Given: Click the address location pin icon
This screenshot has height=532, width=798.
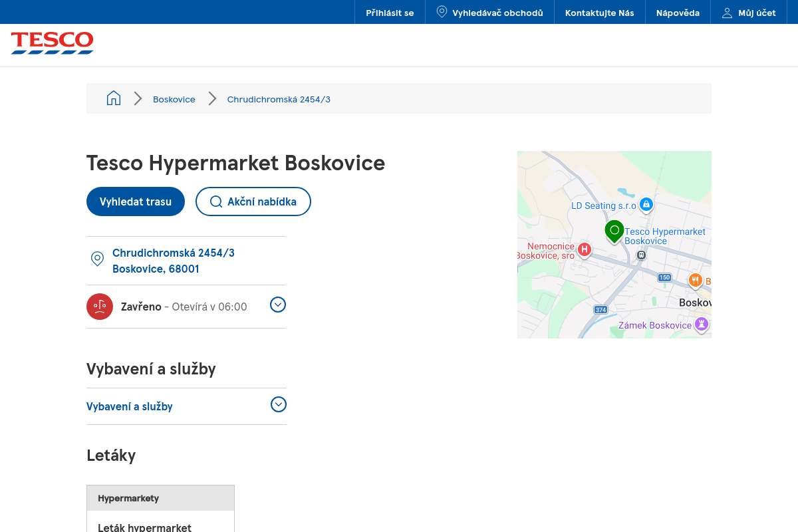Looking at the screenshot, I should (97, 259).
